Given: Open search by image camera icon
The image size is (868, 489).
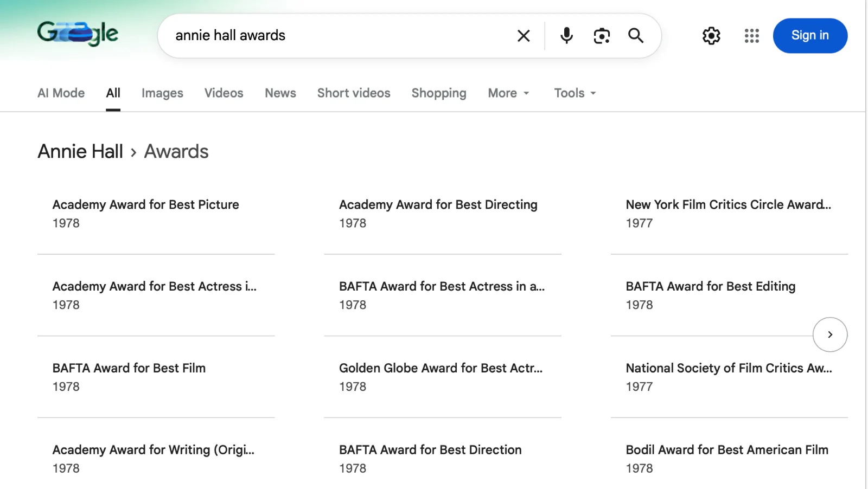Looking at the screenshot, I should (602, 36).
